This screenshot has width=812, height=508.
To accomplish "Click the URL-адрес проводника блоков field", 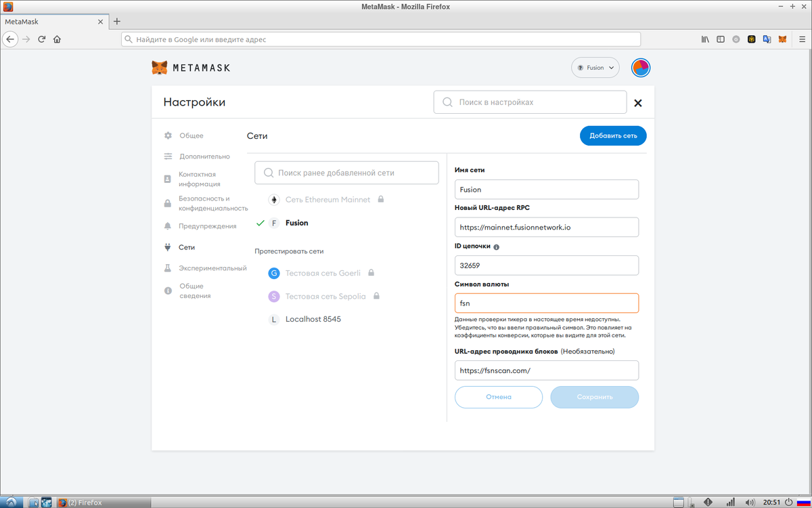I will coord(547,371).
